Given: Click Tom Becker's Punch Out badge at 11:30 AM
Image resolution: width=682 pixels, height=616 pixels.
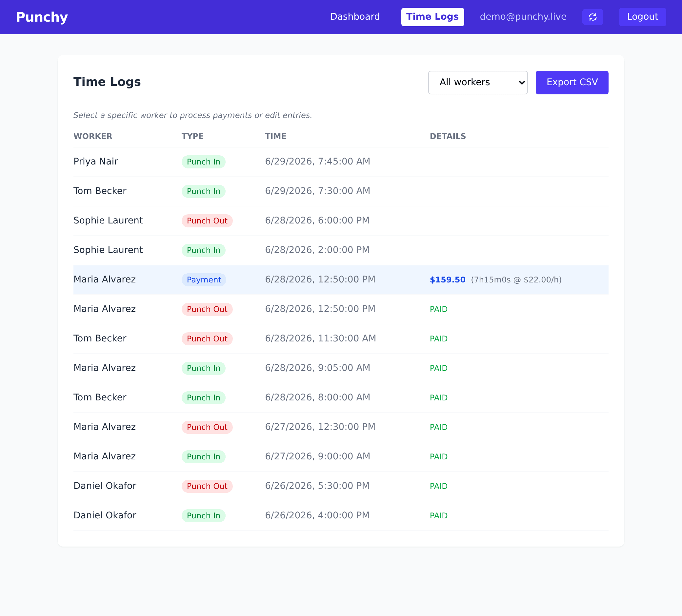Looking at the screenshot, I should coord(207,338).
